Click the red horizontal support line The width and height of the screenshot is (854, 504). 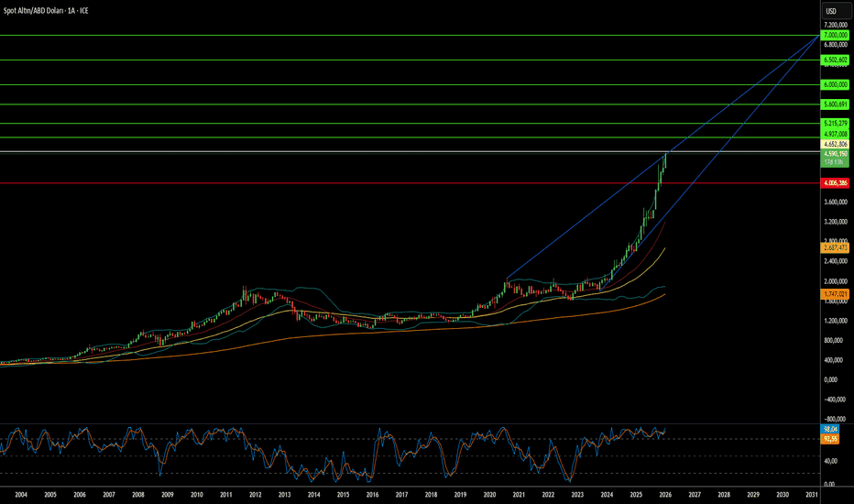click(x=409, y=183)
